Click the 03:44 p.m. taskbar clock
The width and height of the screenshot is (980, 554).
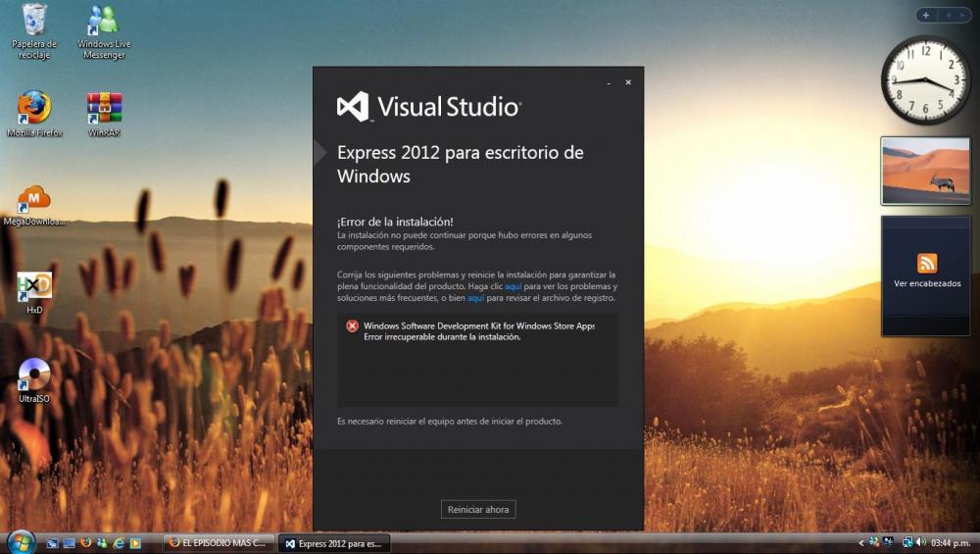click(x=951, y=543)
